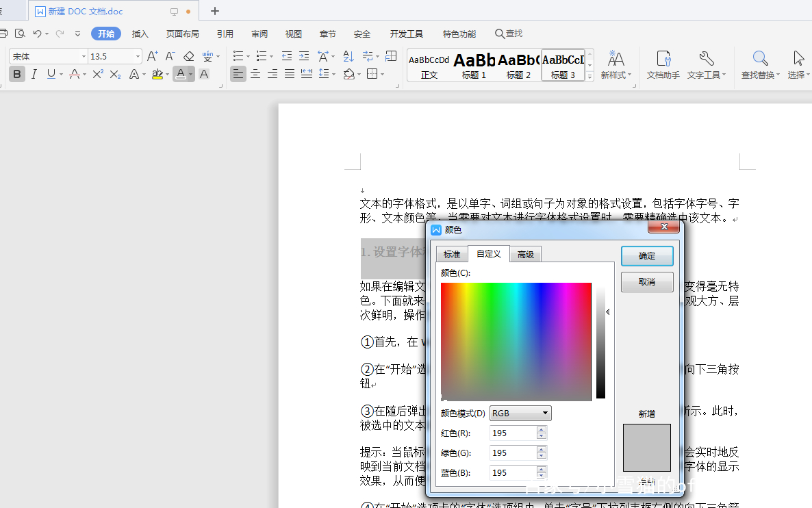Open 文字工具 menu
This screenshot has height=508, width=812.
tap(706, 65)
